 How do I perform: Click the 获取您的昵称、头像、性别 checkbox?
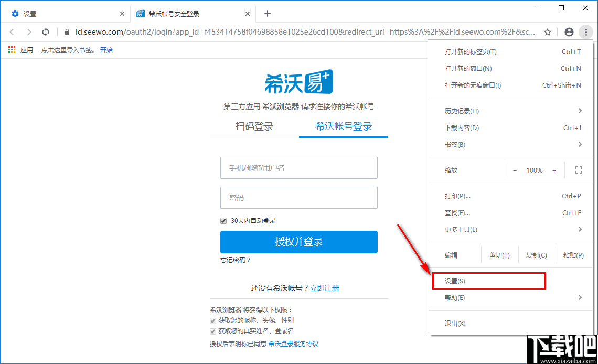pos(213,321)
